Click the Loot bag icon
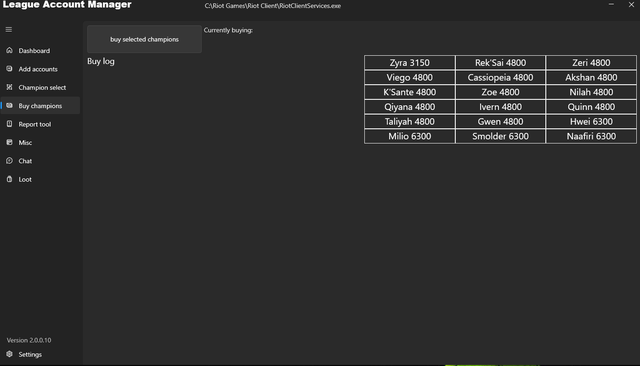The height and width of the screenshot is (366, 640). pos(9,179)
